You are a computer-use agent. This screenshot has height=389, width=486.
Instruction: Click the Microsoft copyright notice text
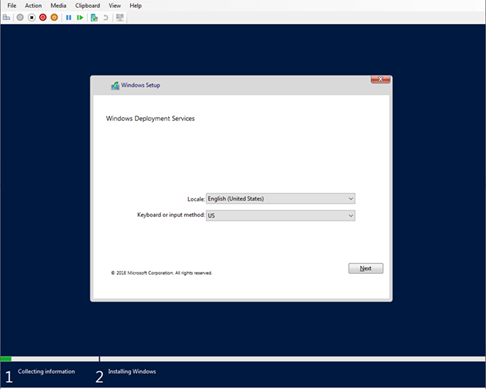click(162, 273)
